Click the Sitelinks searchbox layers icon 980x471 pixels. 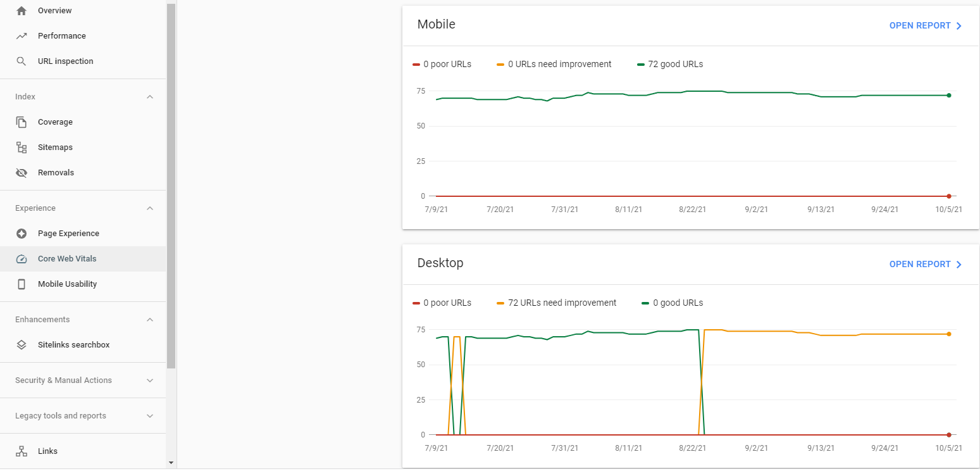click(x=22, y=345)
